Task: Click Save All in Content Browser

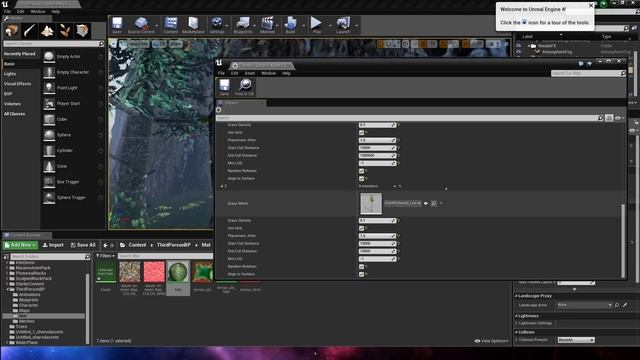Action: click(83, 245)
